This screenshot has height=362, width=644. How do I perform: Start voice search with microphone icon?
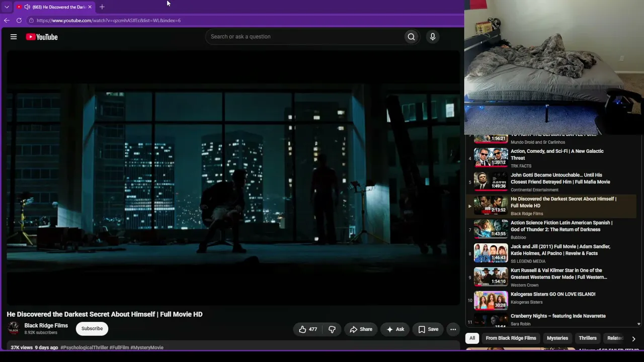click(432, 37)
